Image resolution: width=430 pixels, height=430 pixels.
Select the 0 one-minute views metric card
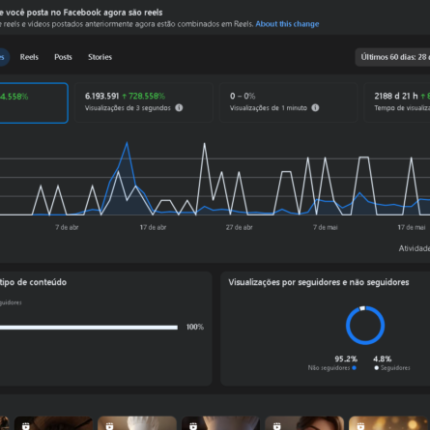point(289,103)
